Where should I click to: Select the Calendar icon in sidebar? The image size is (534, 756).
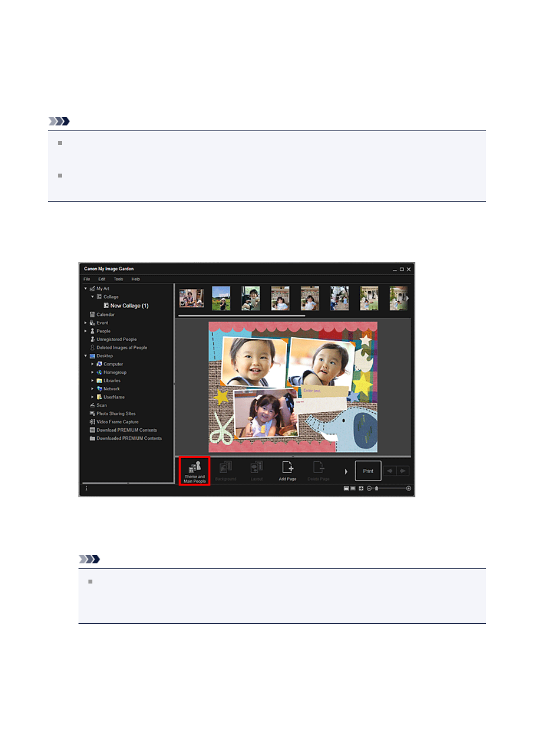92,315
